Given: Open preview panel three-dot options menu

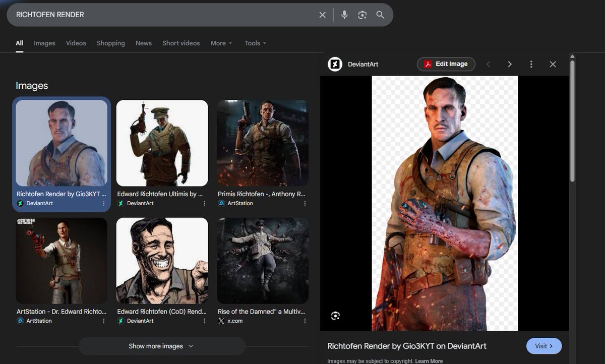Looking at the screenshot, I should pyautogui.click(x=531, y=64).
